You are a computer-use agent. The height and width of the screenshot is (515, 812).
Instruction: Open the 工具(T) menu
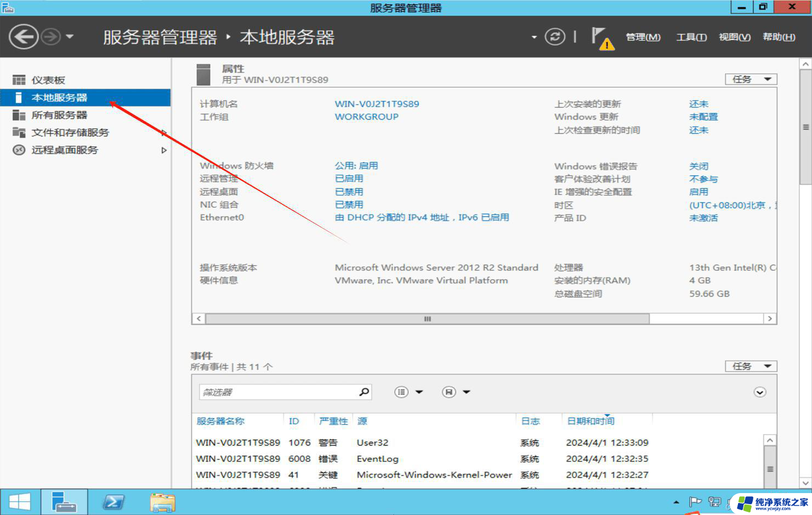click(691, 37)
